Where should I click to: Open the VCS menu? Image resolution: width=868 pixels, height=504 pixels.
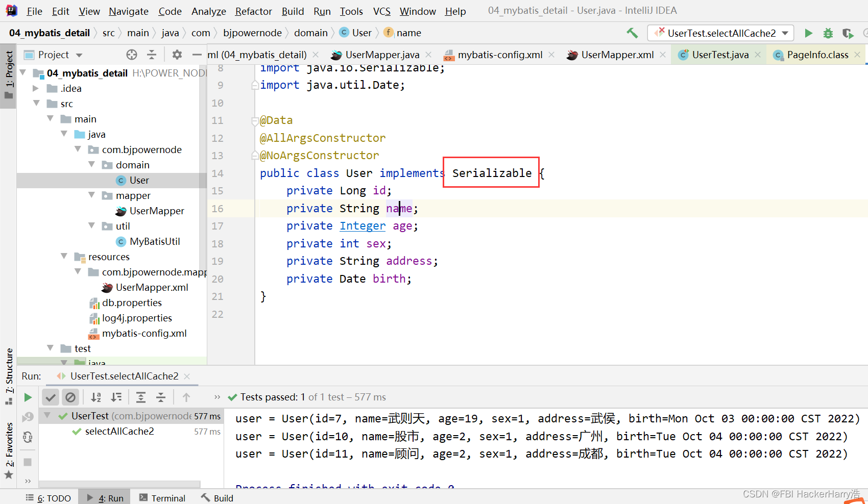[x=381, y=11]
